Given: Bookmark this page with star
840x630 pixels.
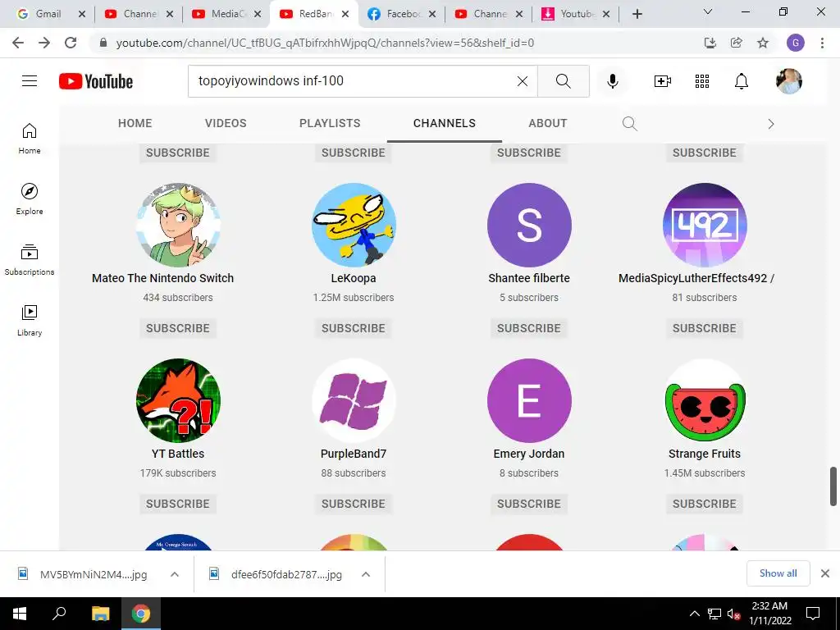Looking at the screenshot, I should [763, 43].
